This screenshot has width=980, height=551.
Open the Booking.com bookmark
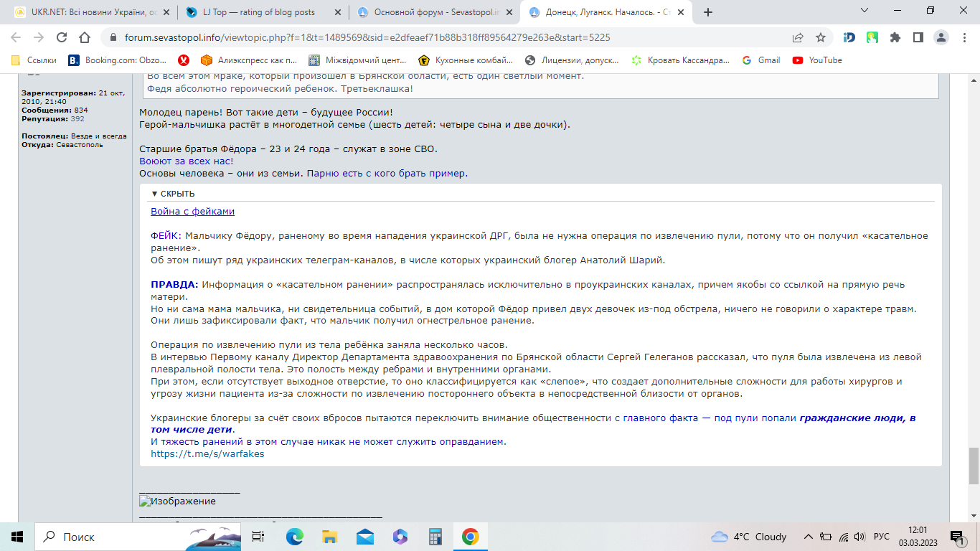pyautogui.click(x=118, y=60)
